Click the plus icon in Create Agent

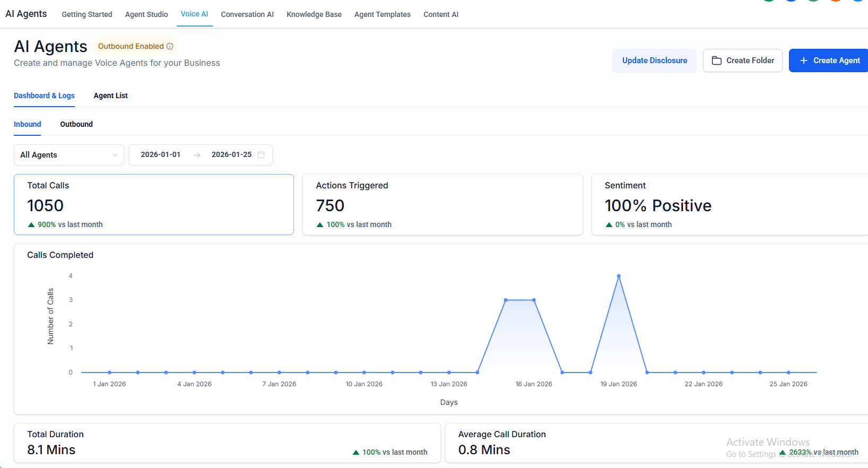point(803,60)
